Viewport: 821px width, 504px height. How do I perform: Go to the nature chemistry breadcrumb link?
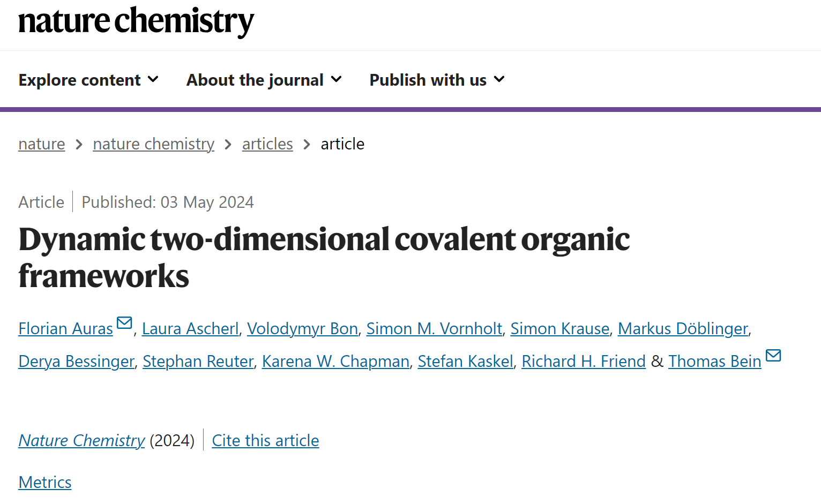(x=154, y=144)
